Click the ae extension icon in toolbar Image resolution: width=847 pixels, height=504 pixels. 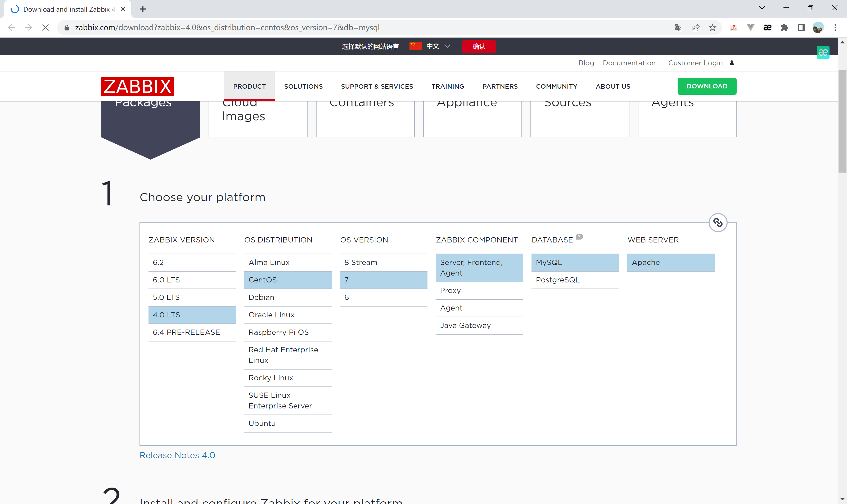pyautogui.click(x=768, y=28)
